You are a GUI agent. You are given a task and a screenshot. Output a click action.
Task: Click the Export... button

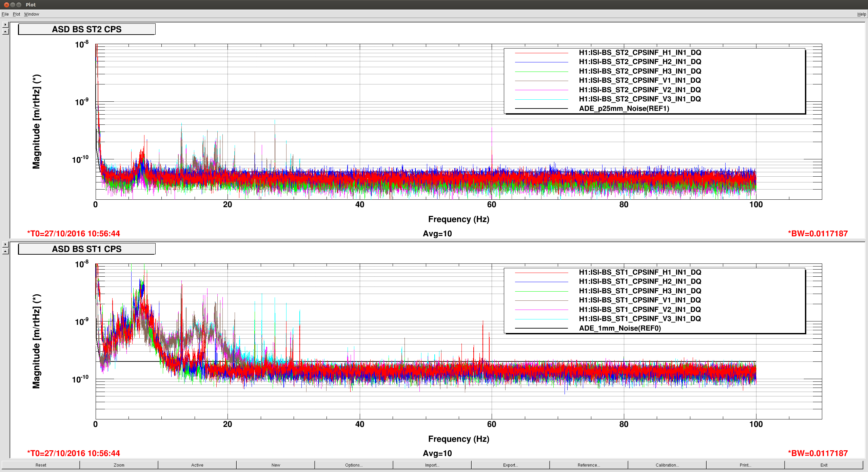[511, 465]
